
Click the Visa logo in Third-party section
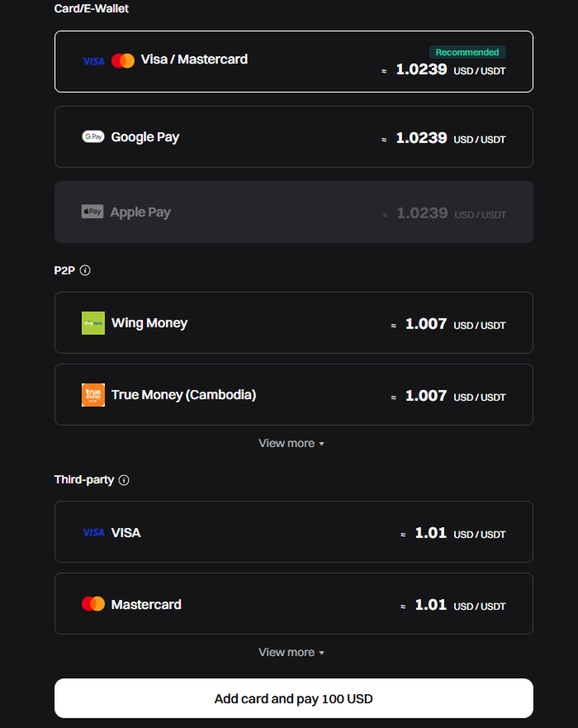[93, 533]
